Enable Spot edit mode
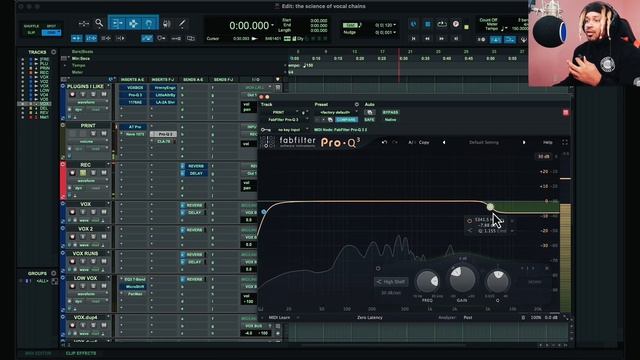 click(x=51, y=26)
